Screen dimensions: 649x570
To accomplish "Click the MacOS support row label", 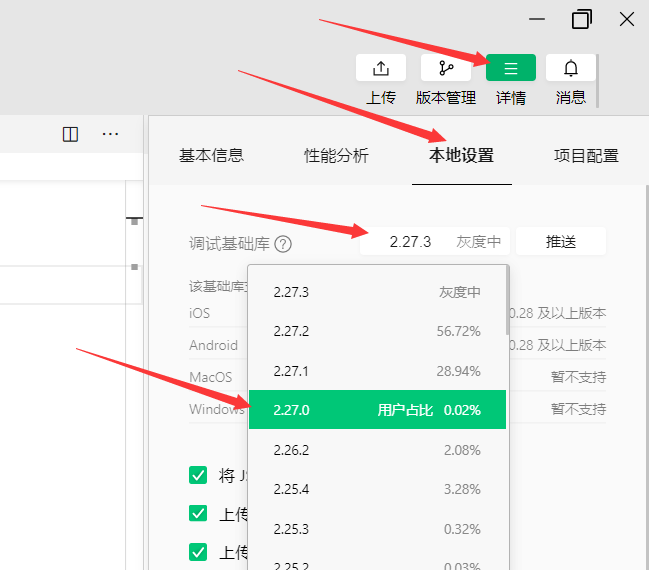I will [x=211, y=377].
